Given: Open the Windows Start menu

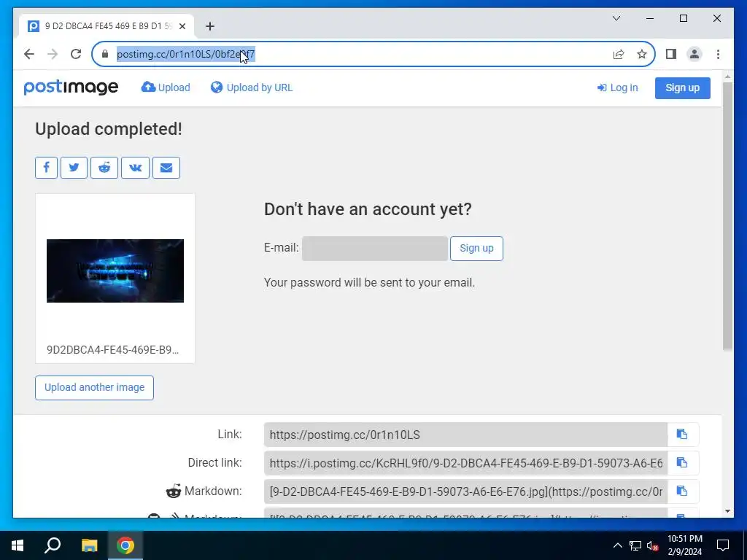Looking at the screenshot, I should click(18, 545).
